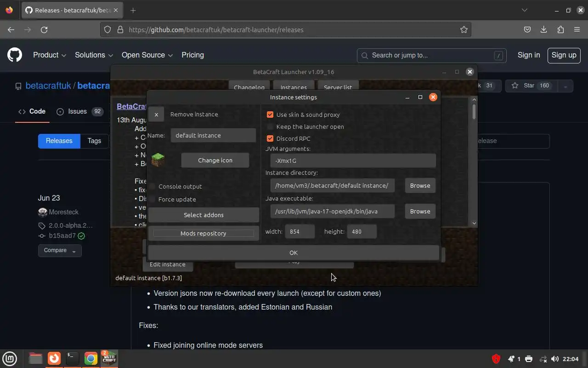Click the scrollbar down arrow in launcher

click(x=474, y=223)
